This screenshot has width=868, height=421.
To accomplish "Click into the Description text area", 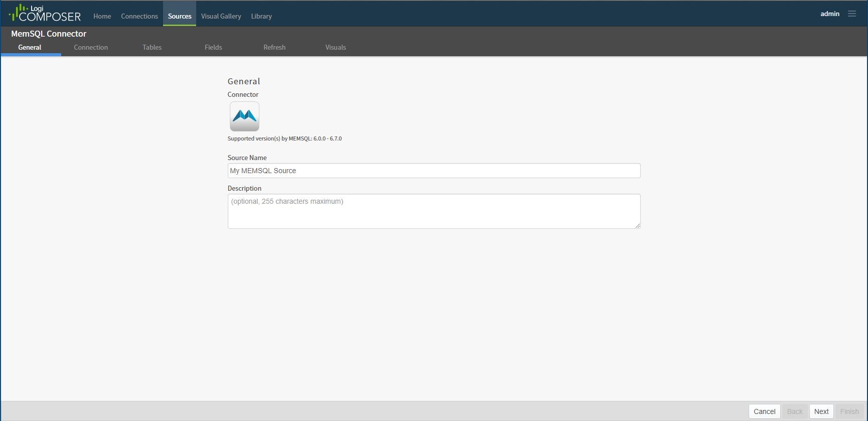I will coord(434,211).
